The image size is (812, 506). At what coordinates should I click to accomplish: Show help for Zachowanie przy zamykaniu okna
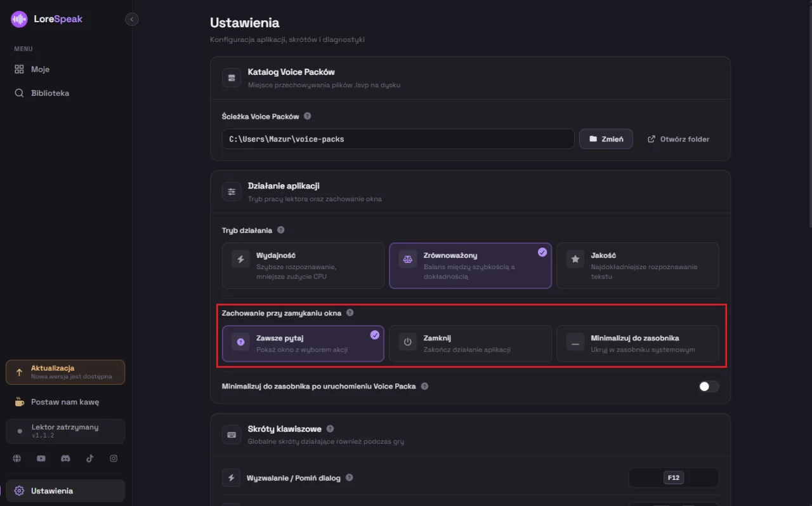coord(350,313)
